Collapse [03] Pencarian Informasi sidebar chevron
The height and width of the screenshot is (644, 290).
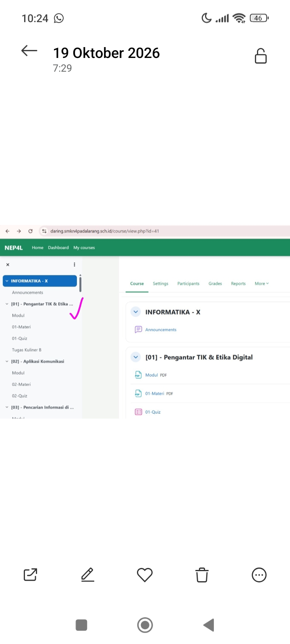click(7, 407)
